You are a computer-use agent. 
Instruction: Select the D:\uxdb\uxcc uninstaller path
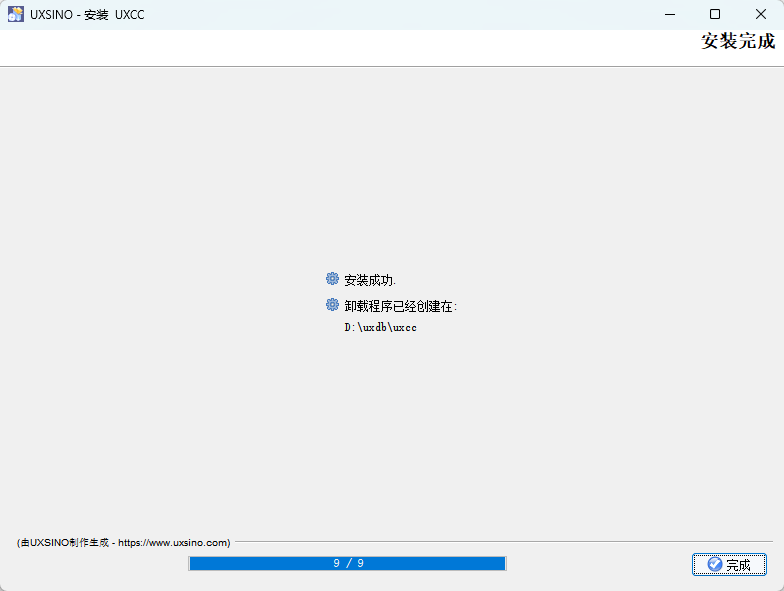pyautogui.click(x=380, y=327)
